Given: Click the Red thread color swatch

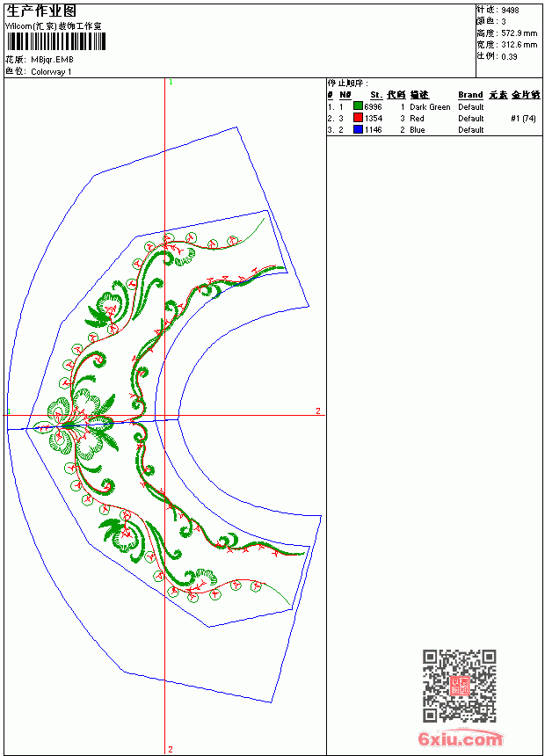Looking at the screenshot, I should click(358, 118).
